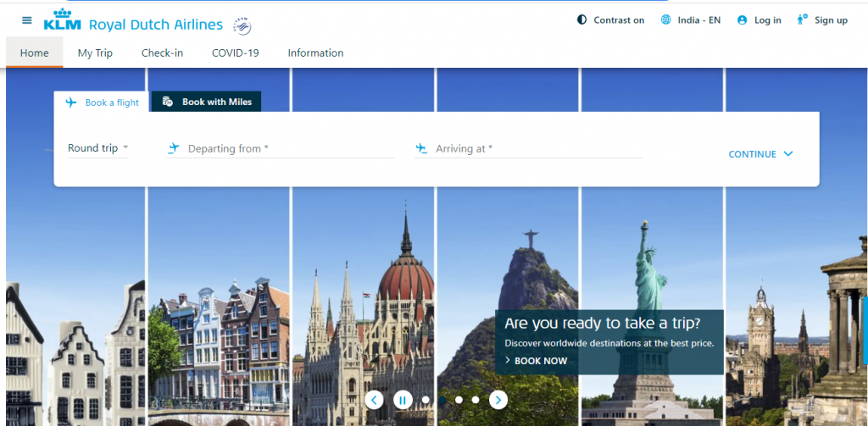Go to the previous carousel slide
This screenshot has height=432, width=868.
click(x=375, y=400)
